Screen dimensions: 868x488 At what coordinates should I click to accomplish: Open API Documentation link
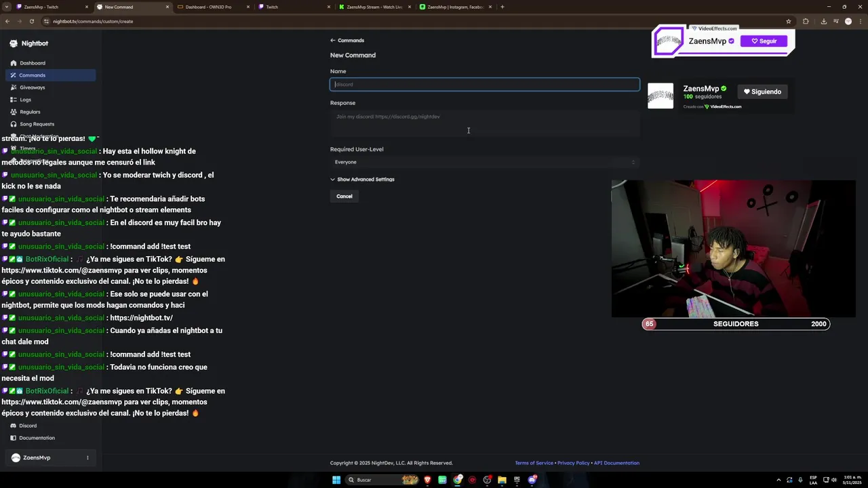(x=616, y=463)
